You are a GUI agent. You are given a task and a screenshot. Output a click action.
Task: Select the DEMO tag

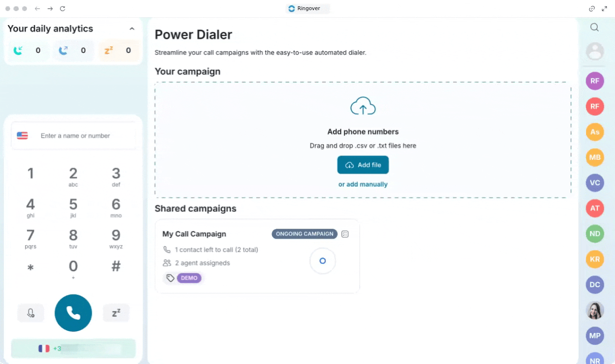click(x=189, y=278)
